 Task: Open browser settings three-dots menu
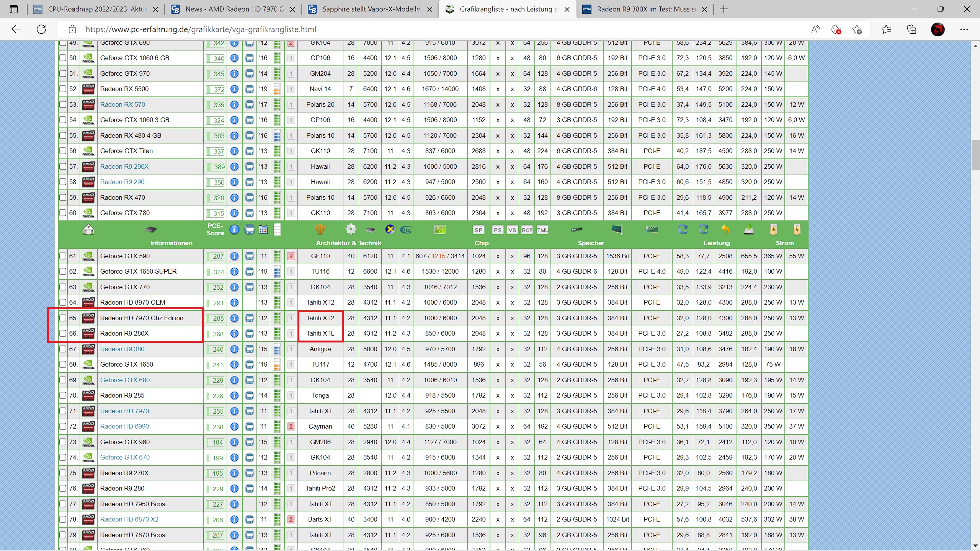[964, 29]
